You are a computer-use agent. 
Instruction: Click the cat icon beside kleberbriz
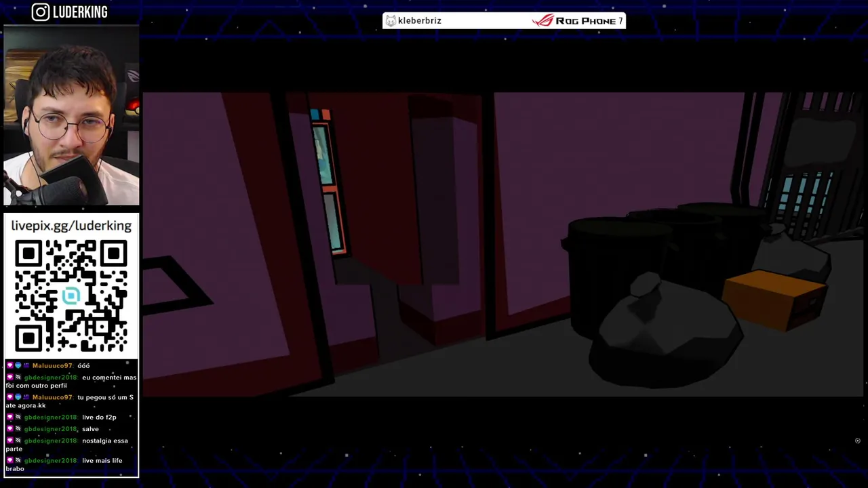(391, 21)
